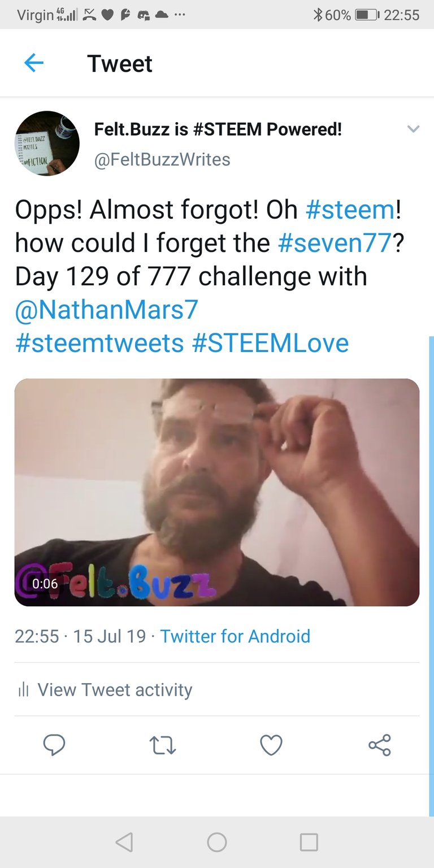Open @NathanMars7 profile mention
Viewport: 434px width, 868px height.
(x=107, y=310)
